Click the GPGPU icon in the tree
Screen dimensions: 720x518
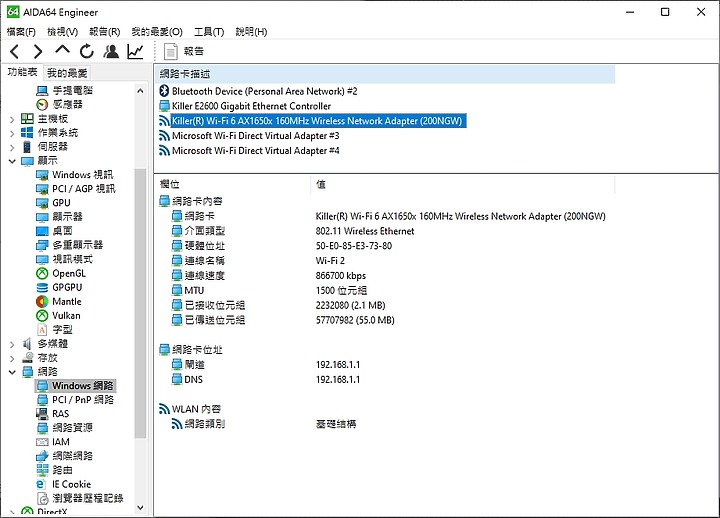(x=42, y=287)
